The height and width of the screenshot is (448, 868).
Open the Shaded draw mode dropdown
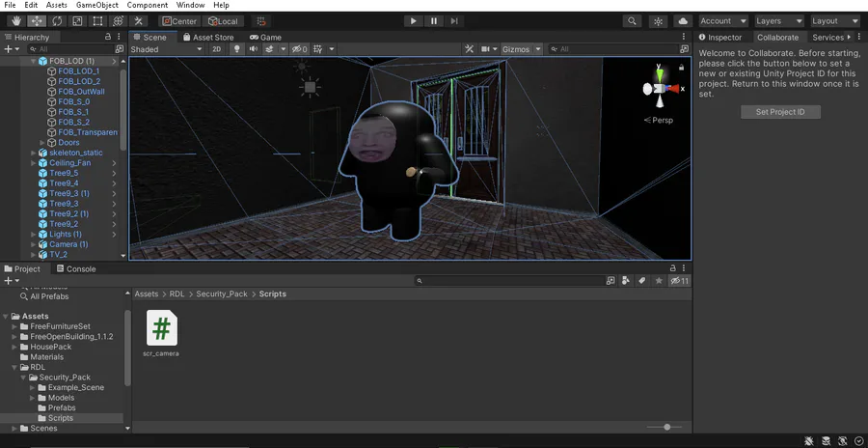pos(167,49)
